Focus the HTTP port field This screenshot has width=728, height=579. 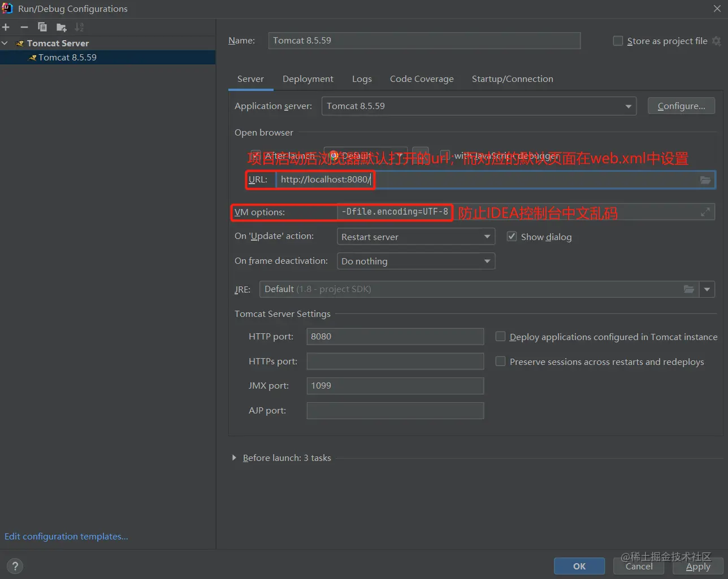[395, 337]
